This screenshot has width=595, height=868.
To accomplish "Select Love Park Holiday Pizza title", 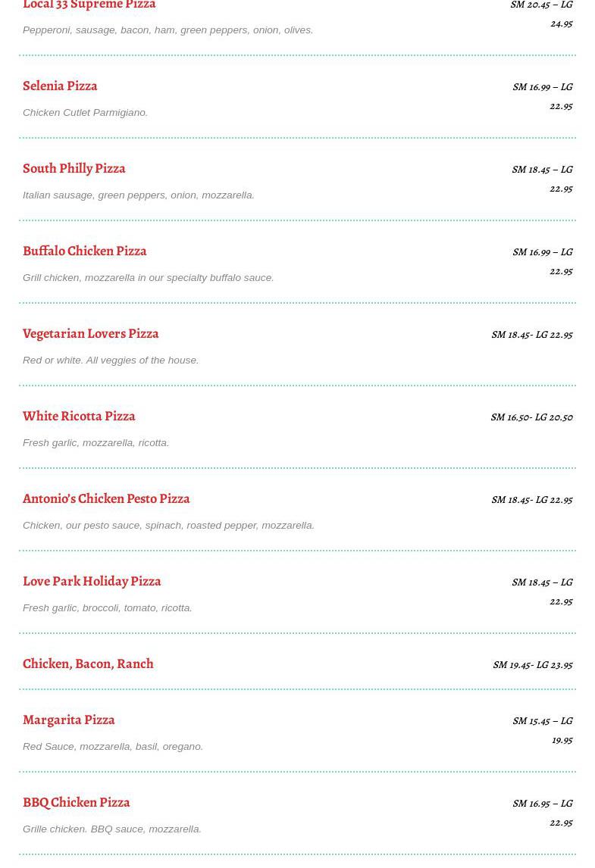I will 92,581.
